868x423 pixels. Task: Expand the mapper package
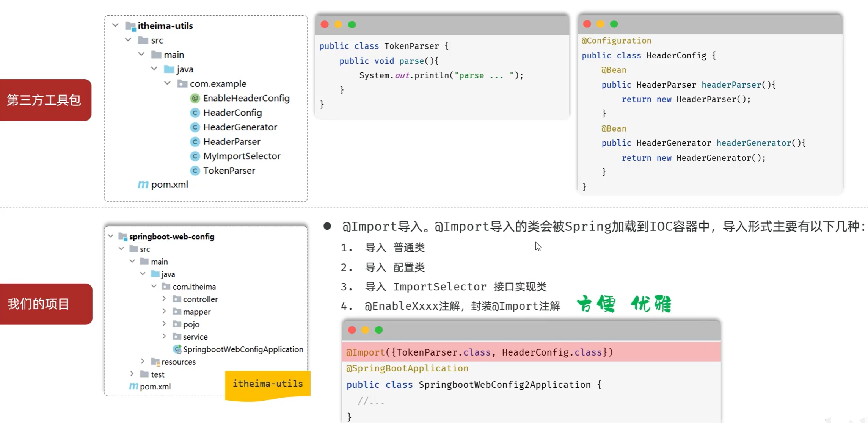point(164,311)
